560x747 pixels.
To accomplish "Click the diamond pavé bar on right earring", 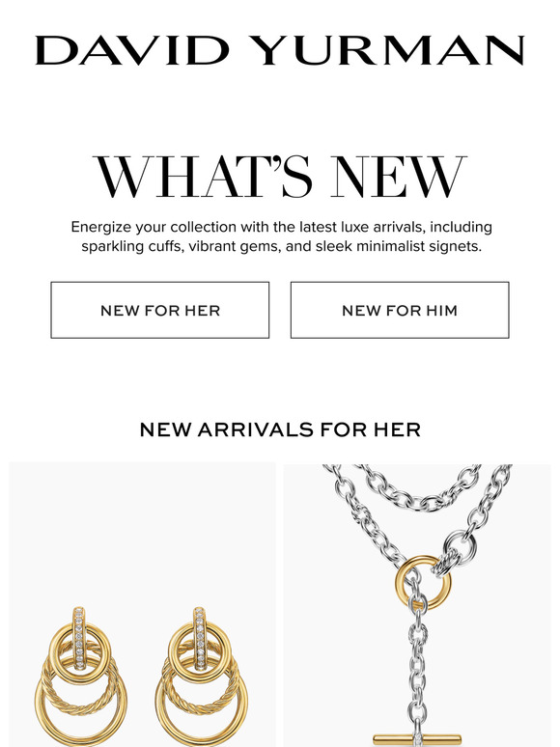I will point(200,637).
